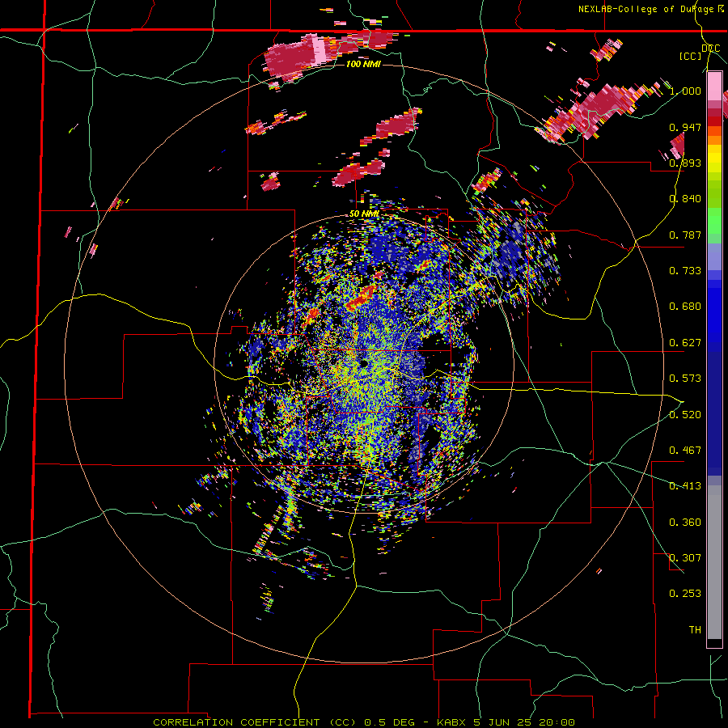Select the 0.627 scale label
728x728 pixels.
(685, 343)
